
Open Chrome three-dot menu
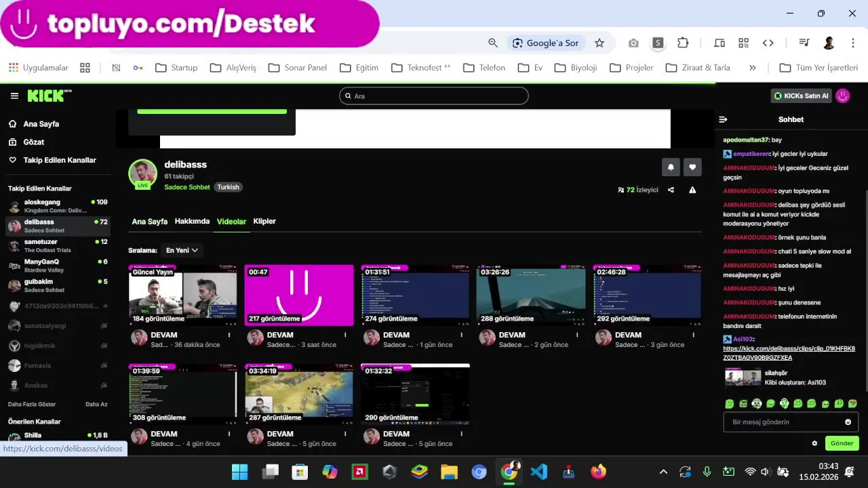coord(853,43)
